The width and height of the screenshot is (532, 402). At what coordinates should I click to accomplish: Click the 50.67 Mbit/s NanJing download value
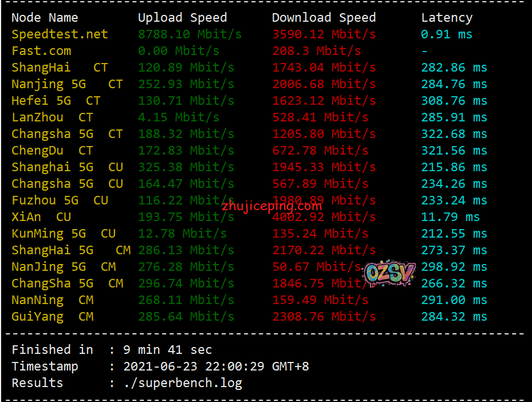317,267
